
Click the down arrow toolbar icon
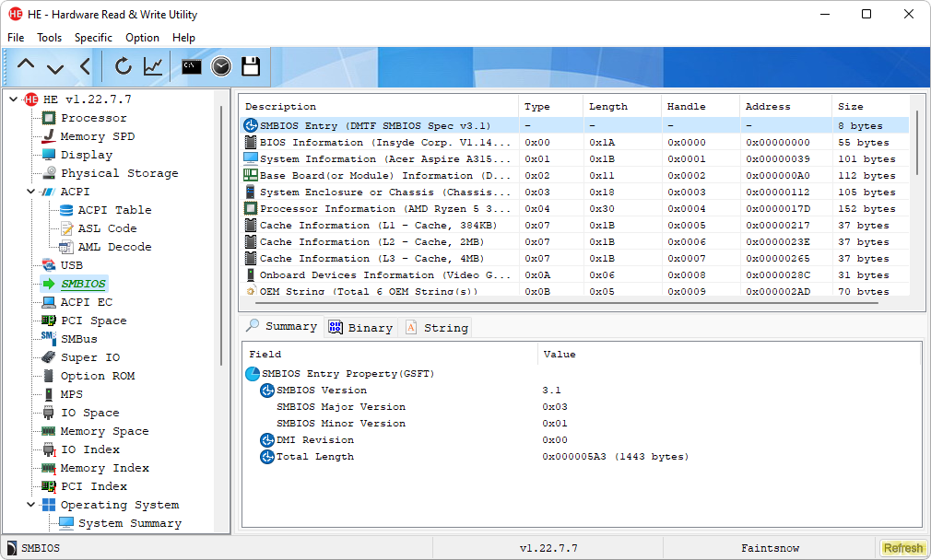click(x=55, y=66)
